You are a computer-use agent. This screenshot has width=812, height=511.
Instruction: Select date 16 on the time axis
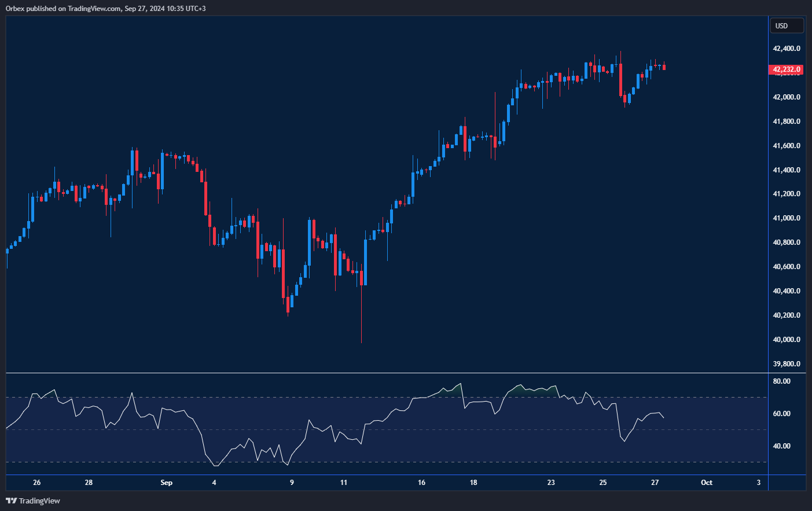tap(421, 483)
